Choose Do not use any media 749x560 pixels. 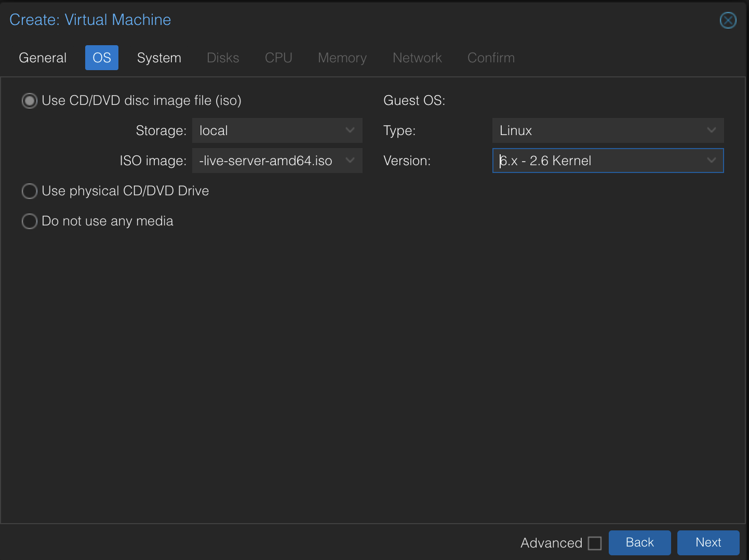click(30, 221)
